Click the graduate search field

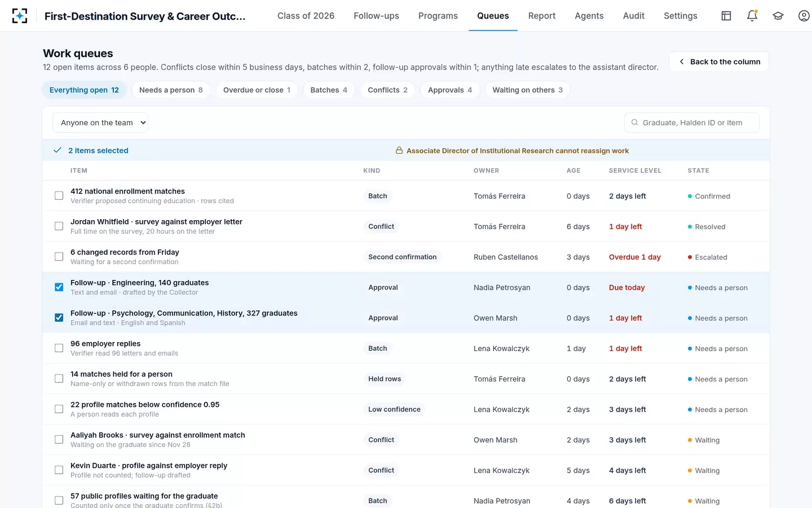click(x=692, y=122)
